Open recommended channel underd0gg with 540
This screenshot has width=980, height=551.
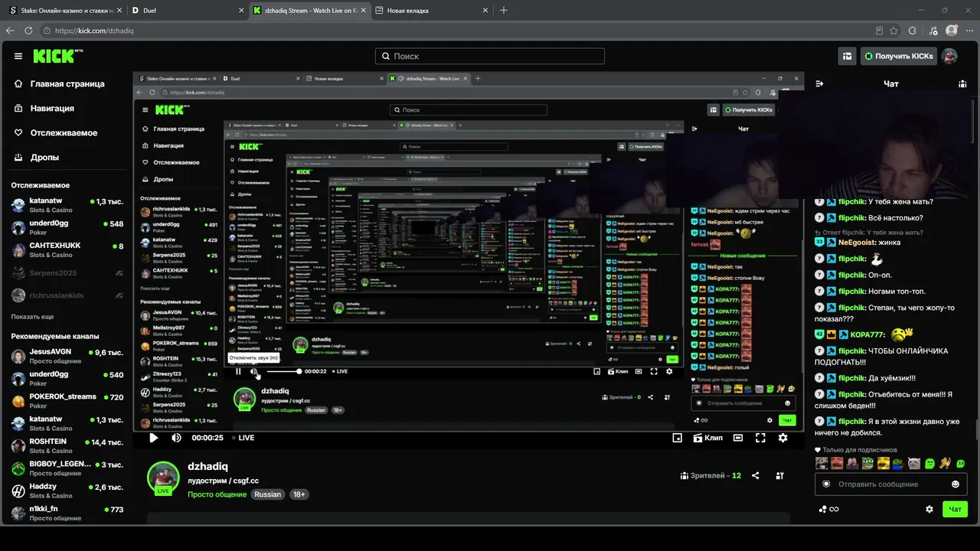(67, 379)
